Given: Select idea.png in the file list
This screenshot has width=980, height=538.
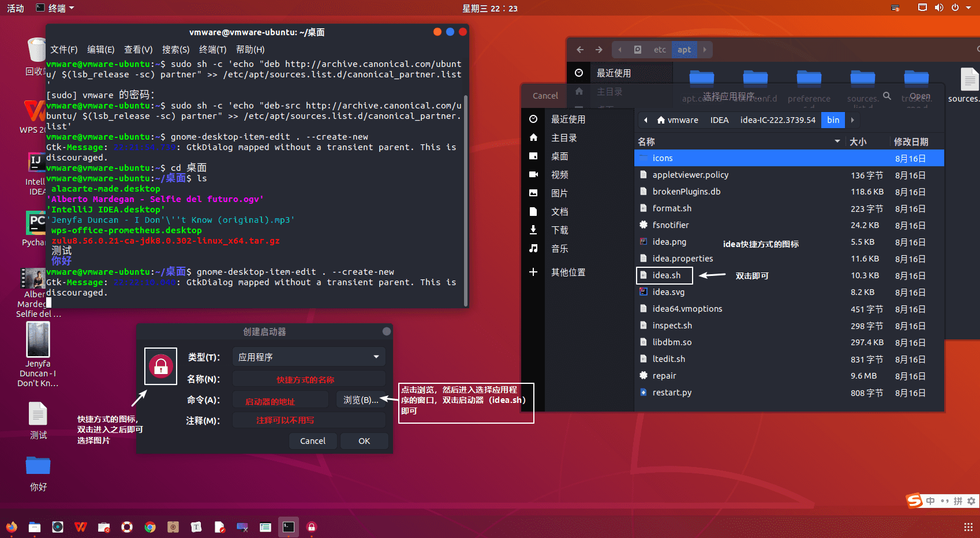Looking at the screenshot, I should (790, 242).
